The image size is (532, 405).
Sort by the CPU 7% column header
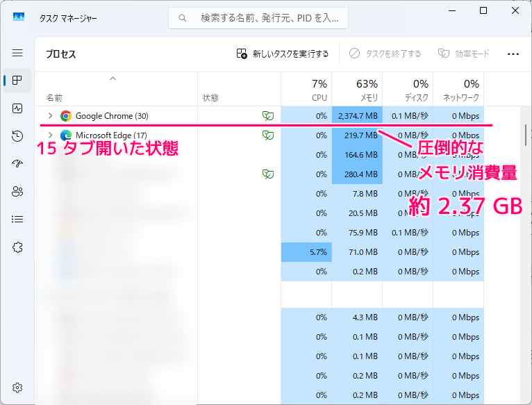(306, 90)
